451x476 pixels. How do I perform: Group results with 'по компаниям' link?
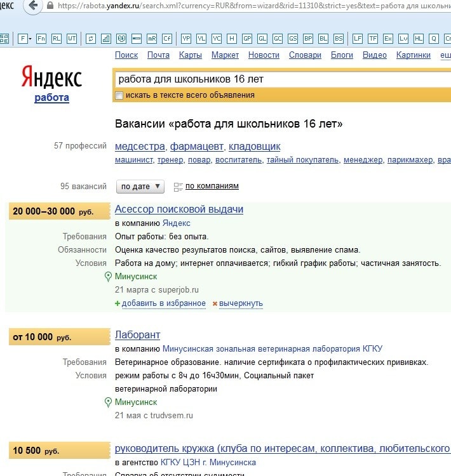coord(212,186)
